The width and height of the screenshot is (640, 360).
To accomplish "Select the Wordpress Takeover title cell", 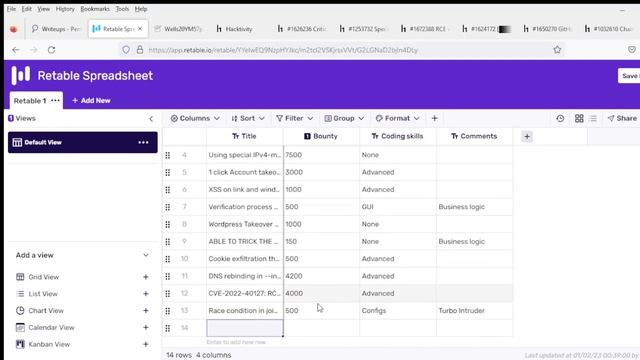I will 244,224.
